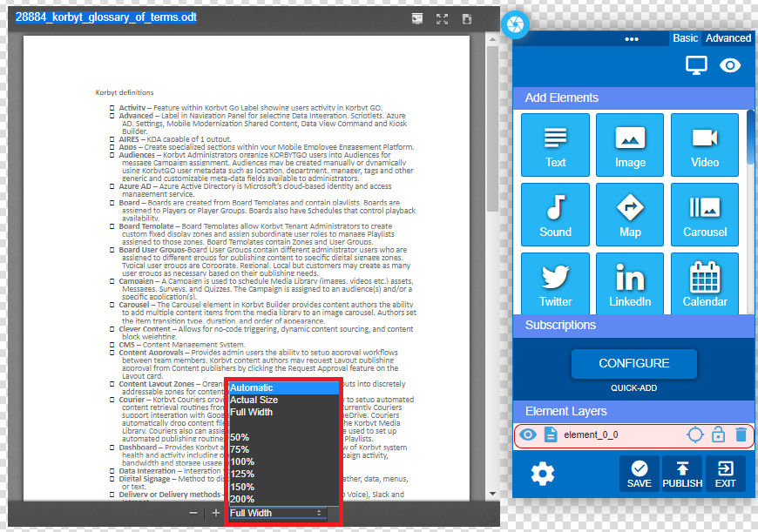
Task: Select Actual Size zoom option
Action: pyautogui.click(x=284, y=400)
